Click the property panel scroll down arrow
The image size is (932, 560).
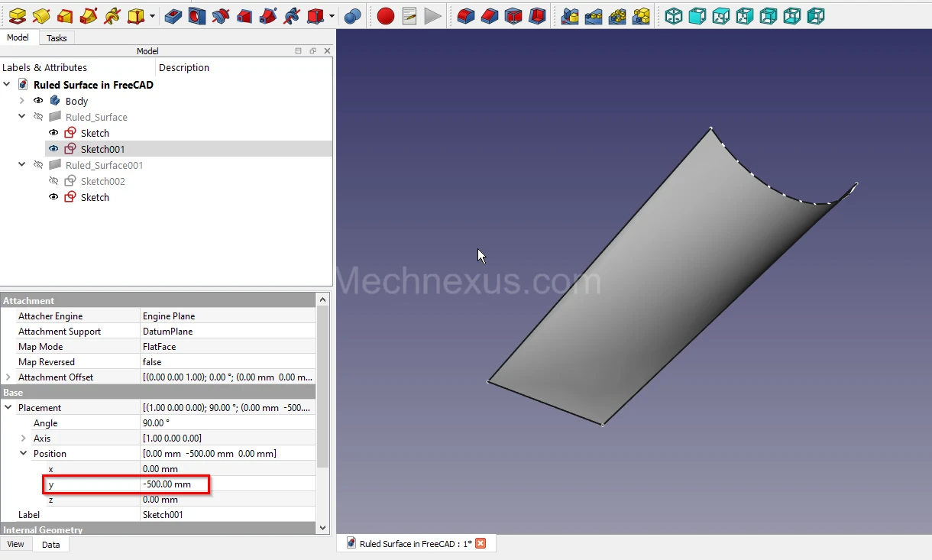(x=322, y=528)
